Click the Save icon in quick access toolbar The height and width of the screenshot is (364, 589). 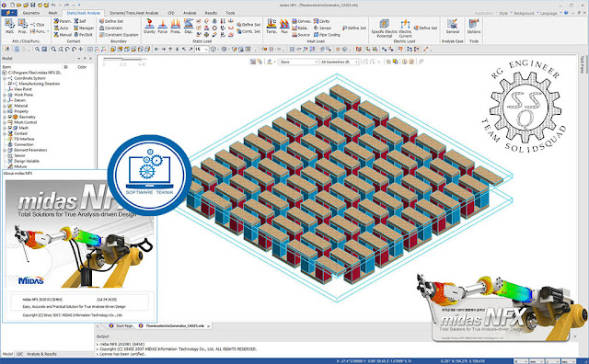33,5
